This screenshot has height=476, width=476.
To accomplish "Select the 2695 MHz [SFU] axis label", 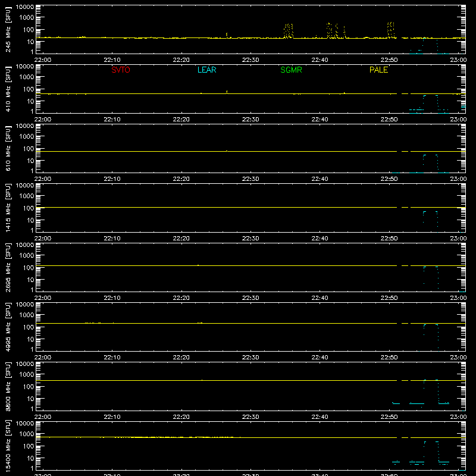I will pyautogui.click(x=8, y=267).
